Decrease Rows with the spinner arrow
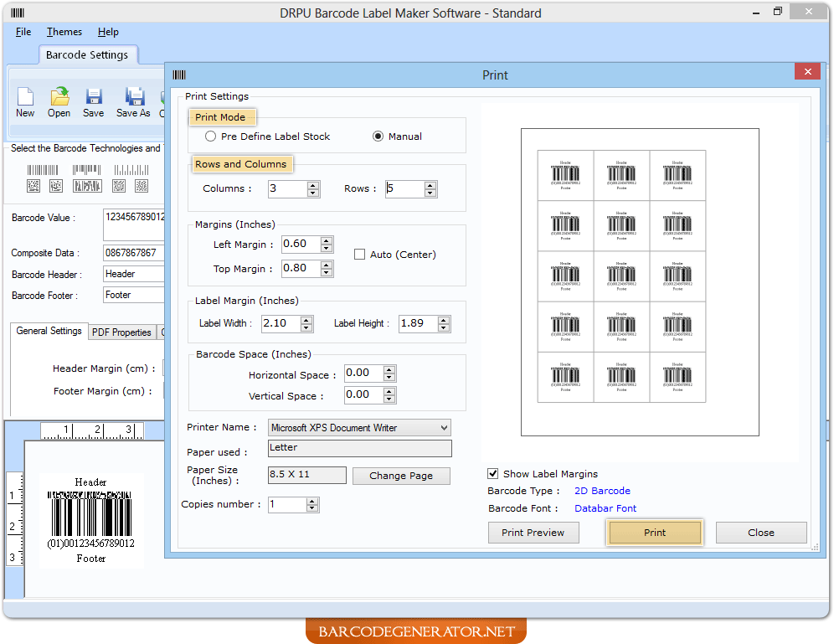This screenshot has width=834, height=644. click(430, 193)
